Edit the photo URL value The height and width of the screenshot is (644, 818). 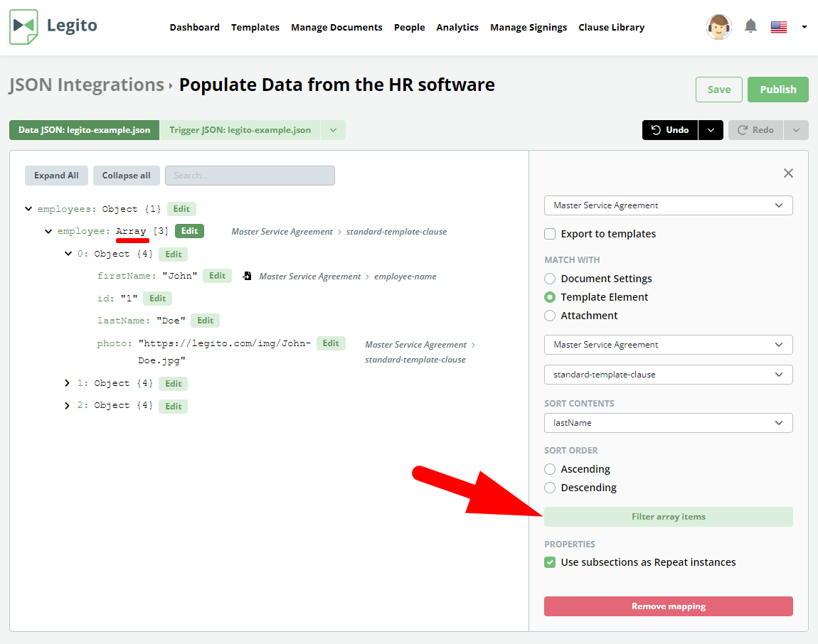331,343
